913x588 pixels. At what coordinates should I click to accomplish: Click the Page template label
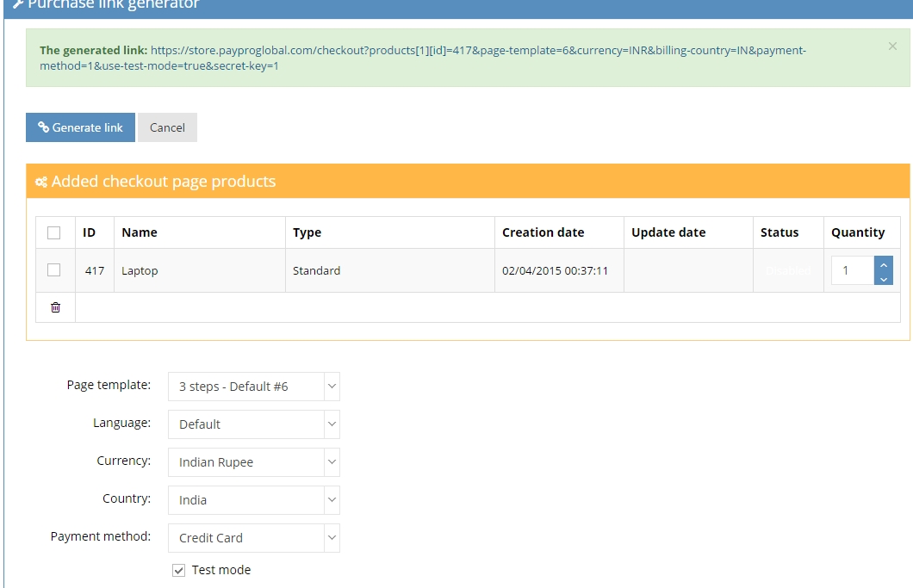pos(109,385)
